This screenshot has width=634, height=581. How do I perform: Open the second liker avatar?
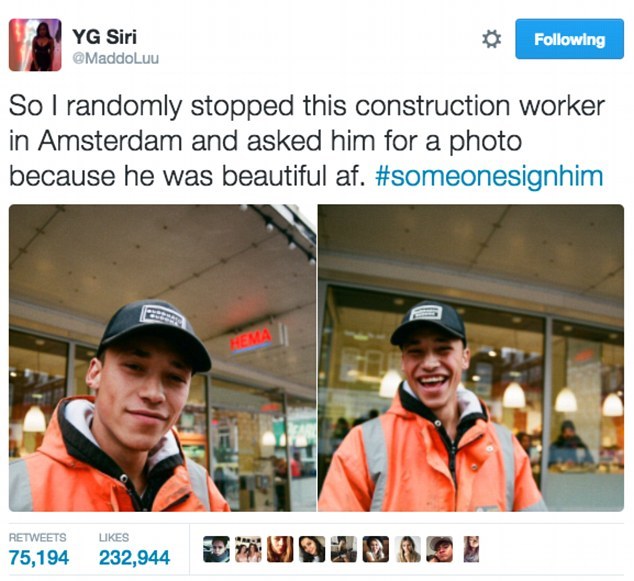[248, 549]
